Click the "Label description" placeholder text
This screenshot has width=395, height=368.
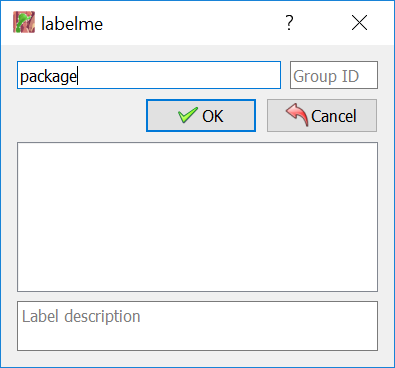click(x=81, y=316)
